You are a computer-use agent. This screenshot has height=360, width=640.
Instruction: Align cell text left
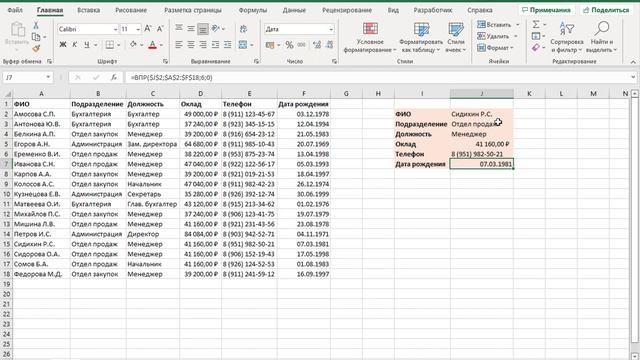click(179, 44)
